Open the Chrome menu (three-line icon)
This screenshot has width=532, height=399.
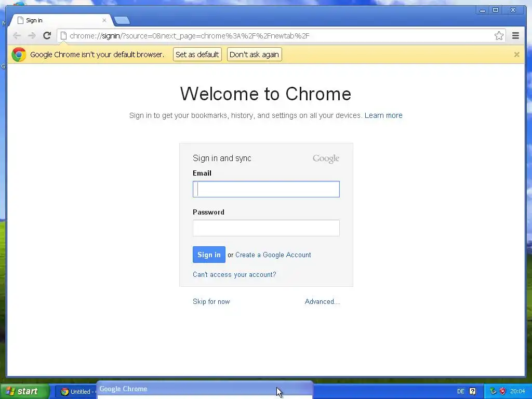[x=515, y=36]
